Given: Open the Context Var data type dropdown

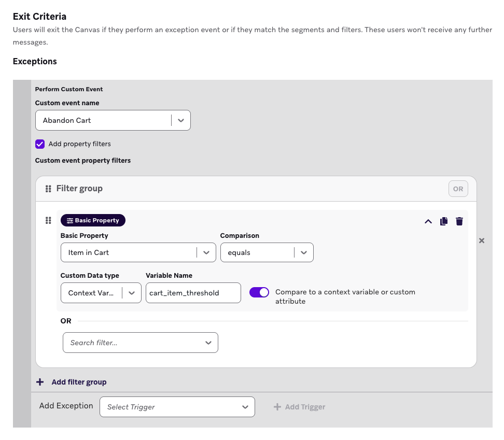Looking at the screenshot, I should coord(131,293).
